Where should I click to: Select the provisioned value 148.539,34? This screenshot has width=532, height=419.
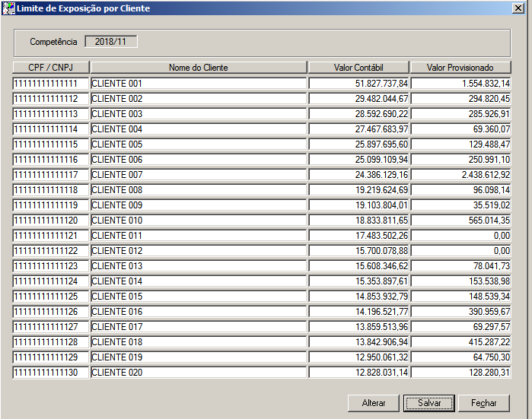tap(460, 297)
